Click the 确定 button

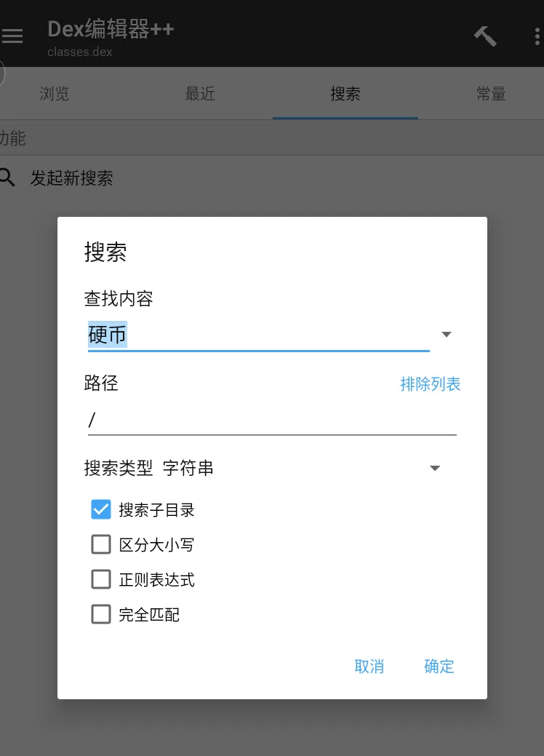pyautogui.click(x=439, y=667)
